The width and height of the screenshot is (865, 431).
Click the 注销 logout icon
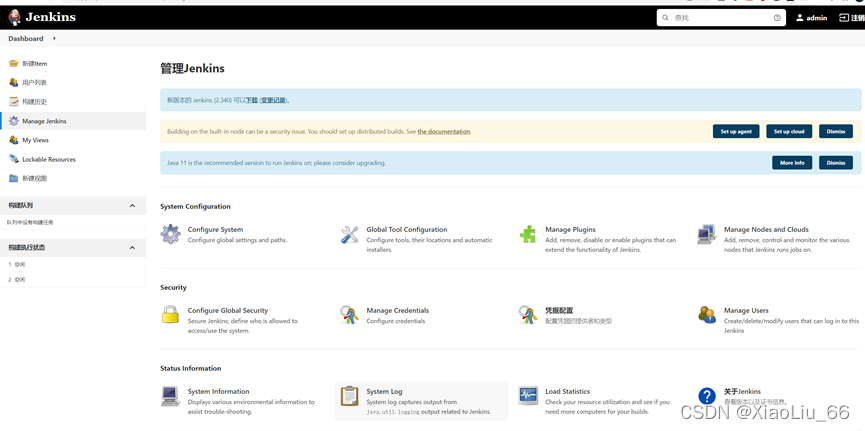843,18
